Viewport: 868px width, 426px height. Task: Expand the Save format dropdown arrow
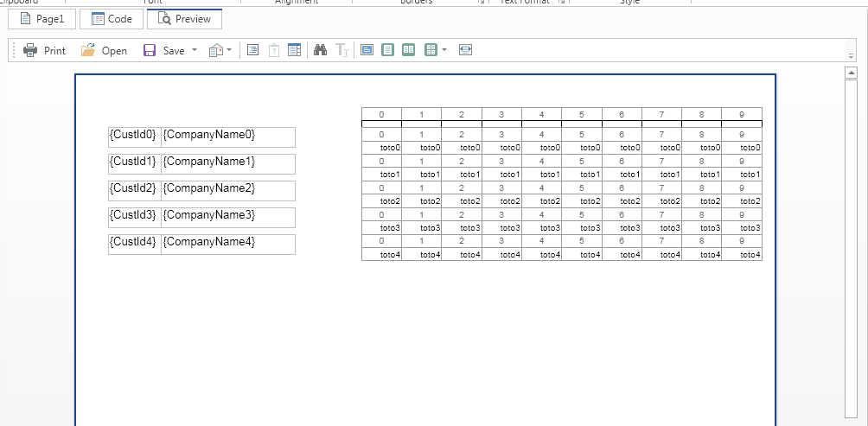195,50
